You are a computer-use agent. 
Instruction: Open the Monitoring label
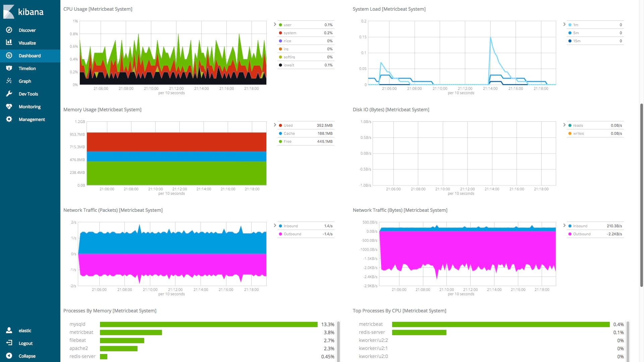[30, 107]
